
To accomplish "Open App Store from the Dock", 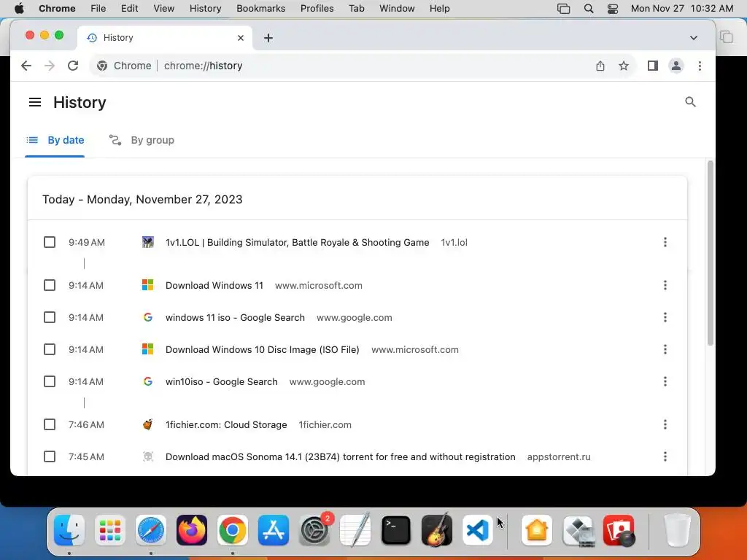I will (x=274, y=530).
